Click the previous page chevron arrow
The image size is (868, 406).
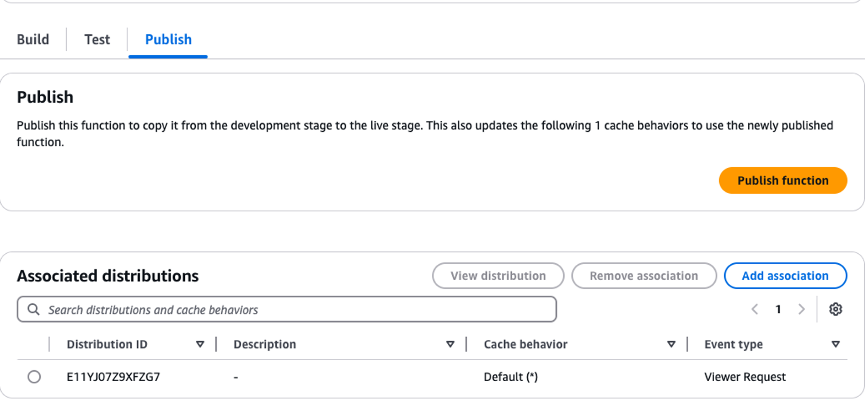pyautogui.click(x=754, y=309)
